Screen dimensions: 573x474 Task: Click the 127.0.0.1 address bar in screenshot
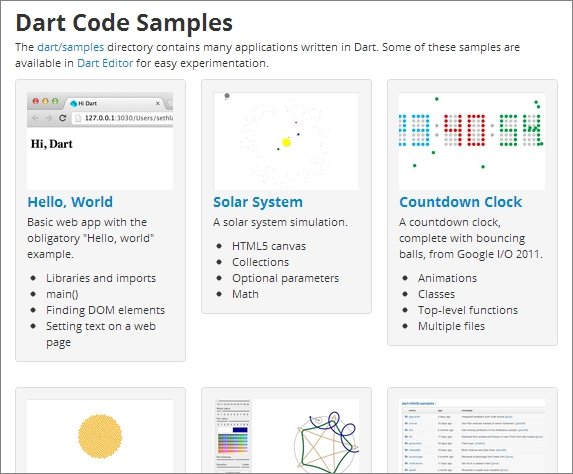(123, 118)
